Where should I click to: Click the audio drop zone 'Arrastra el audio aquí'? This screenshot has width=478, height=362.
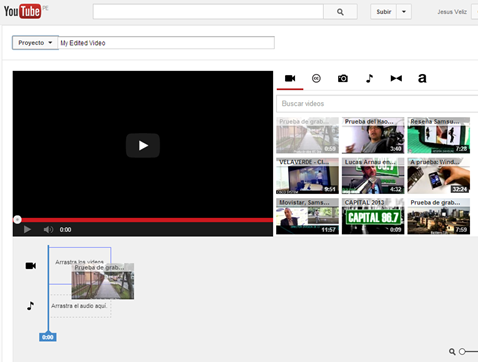[x=80, y=306]
